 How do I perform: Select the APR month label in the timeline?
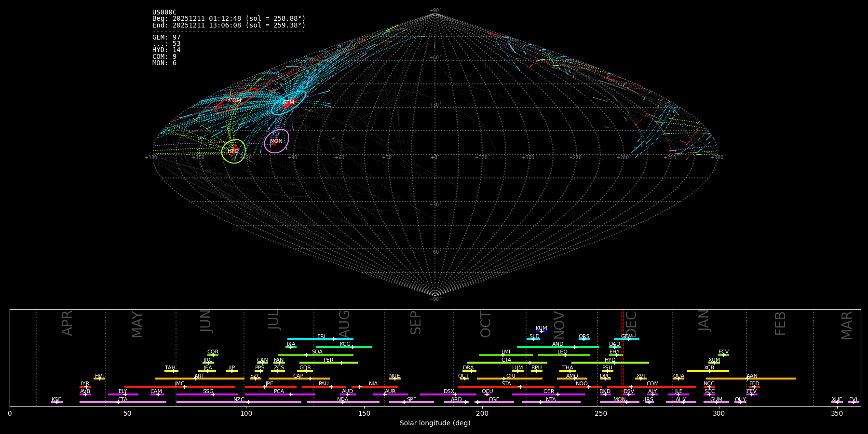click(68, 323)
